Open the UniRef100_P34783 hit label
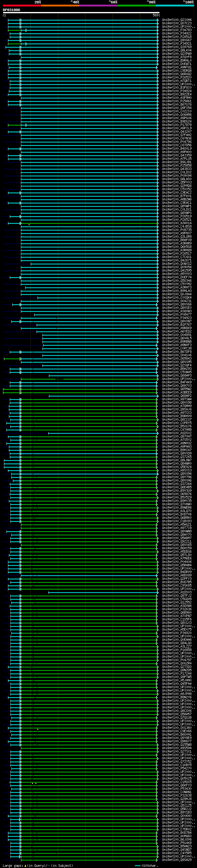Screen dimensions: 197x868 (x=177, y=30)
